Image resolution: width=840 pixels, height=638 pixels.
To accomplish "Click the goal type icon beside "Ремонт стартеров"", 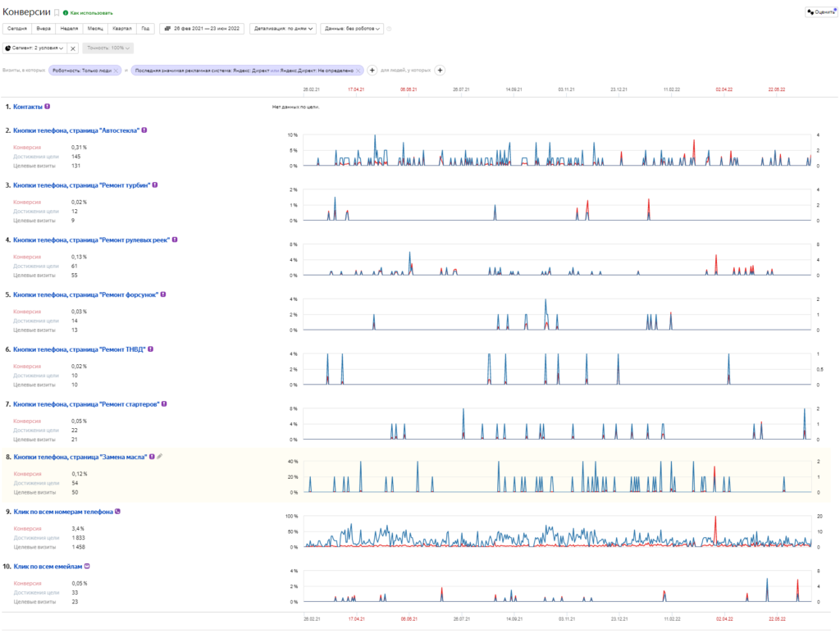I will 164,404.
